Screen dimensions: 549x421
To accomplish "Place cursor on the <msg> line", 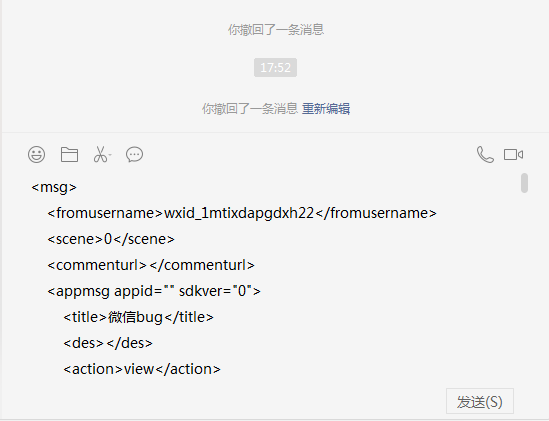I will coord(54,187).
